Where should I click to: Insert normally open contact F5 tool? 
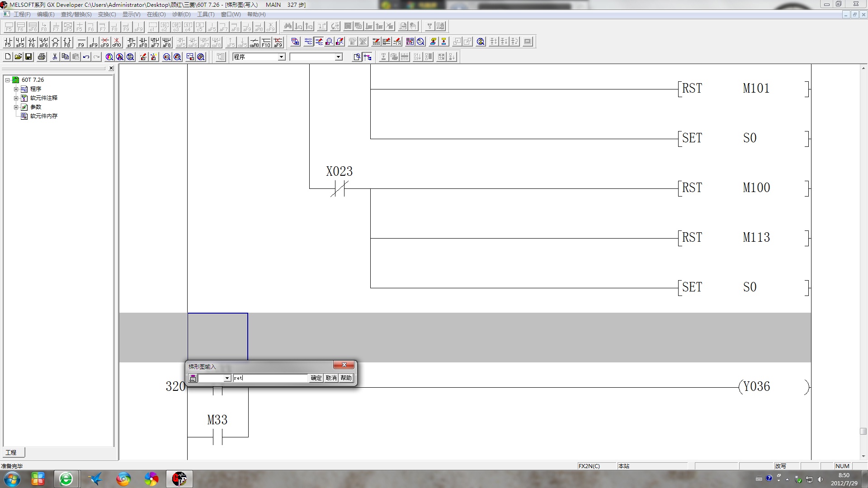[8, 42]
